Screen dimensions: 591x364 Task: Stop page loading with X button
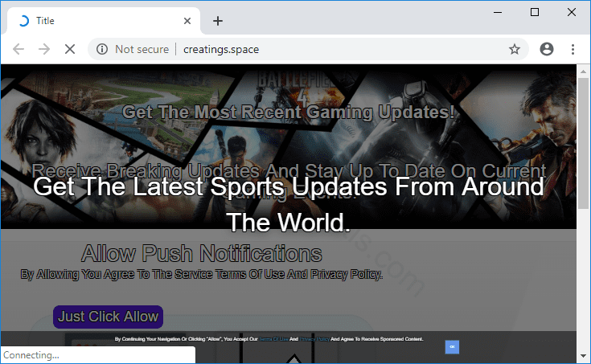[70, 49]
